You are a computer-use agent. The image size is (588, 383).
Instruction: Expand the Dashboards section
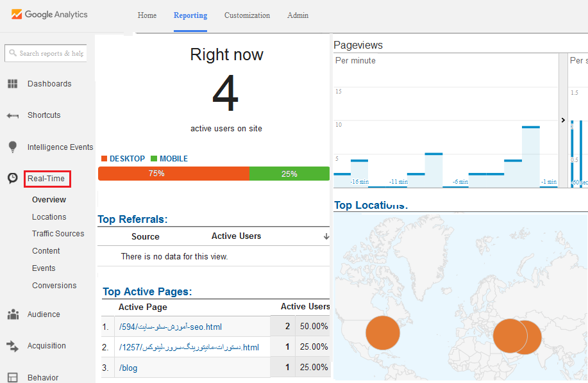(x=49, y=83)
